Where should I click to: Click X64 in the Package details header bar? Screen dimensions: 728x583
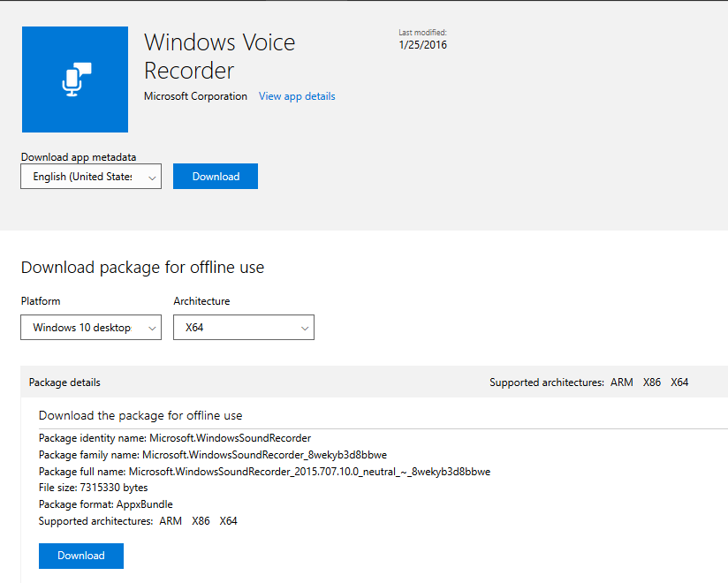point(679,382)
